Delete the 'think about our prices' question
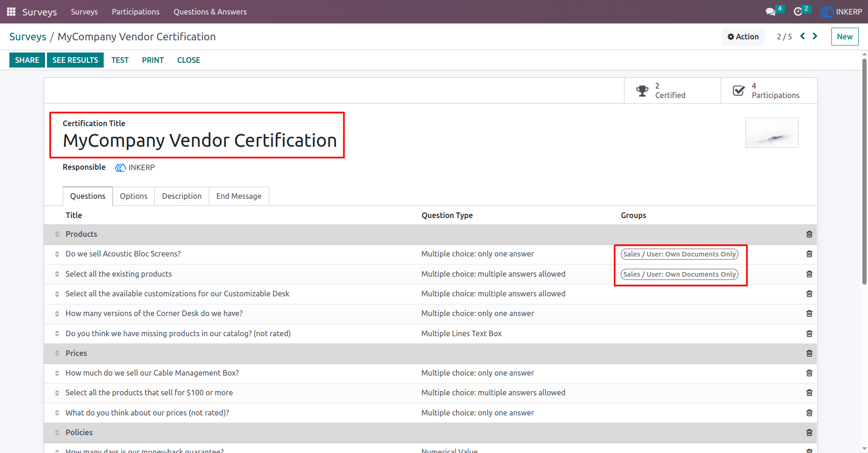Image resolution: width=868 pixels, height=453 pixels. (x=809, y=413)
